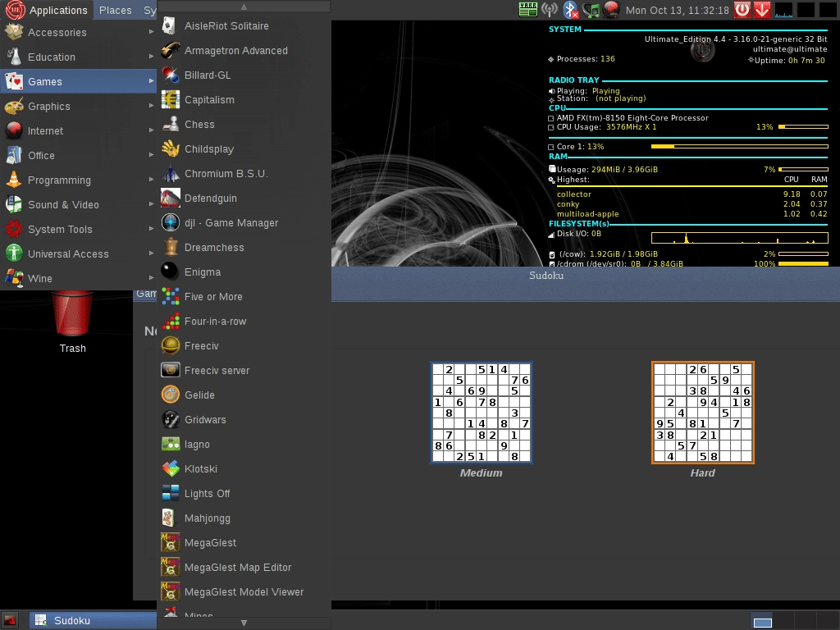Launch Chromium B.S.U. spaceship icon
The height and width of the screenshot is (630, 840).
click(171, 174)
